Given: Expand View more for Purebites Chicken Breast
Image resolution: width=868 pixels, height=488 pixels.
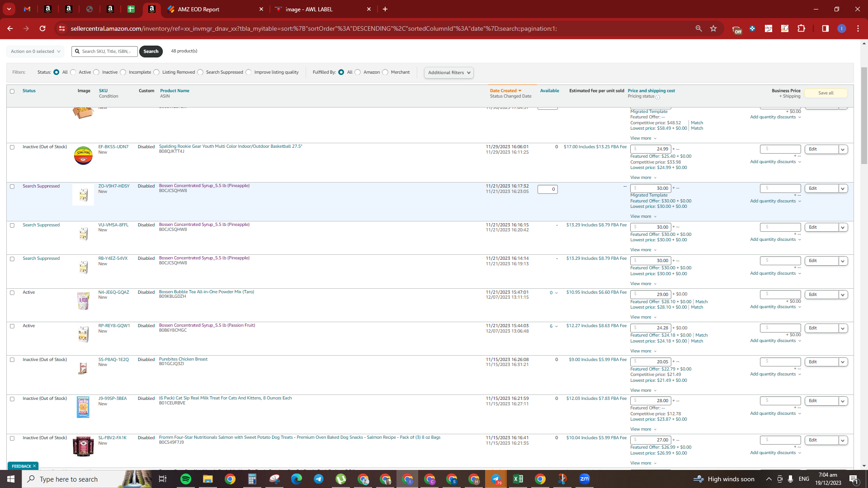Looking at the screenshot, I should click(x=643, y=390).
